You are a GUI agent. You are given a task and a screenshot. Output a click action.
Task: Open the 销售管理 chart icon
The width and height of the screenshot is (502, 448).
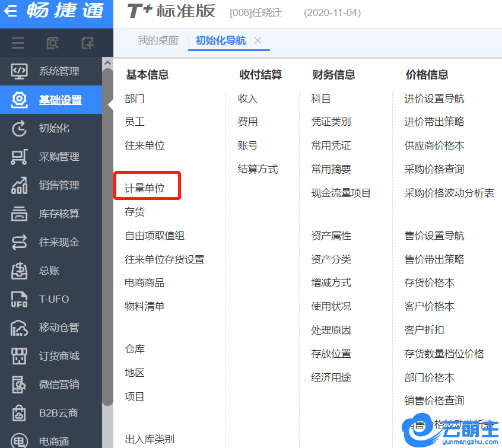[20, 185]
